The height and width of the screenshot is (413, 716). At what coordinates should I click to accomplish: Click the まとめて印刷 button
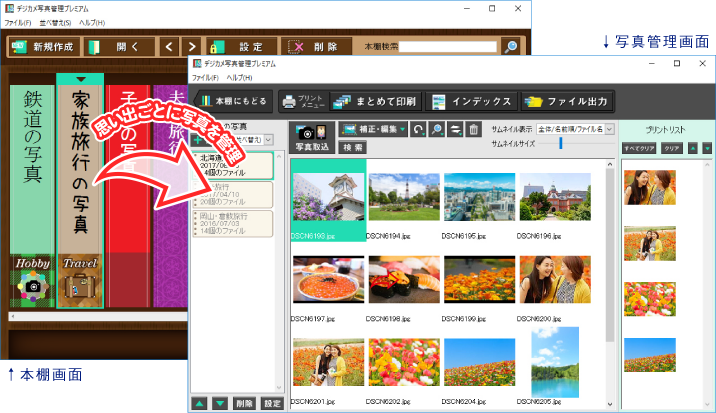pyautogui.click(x=375, y=101)
